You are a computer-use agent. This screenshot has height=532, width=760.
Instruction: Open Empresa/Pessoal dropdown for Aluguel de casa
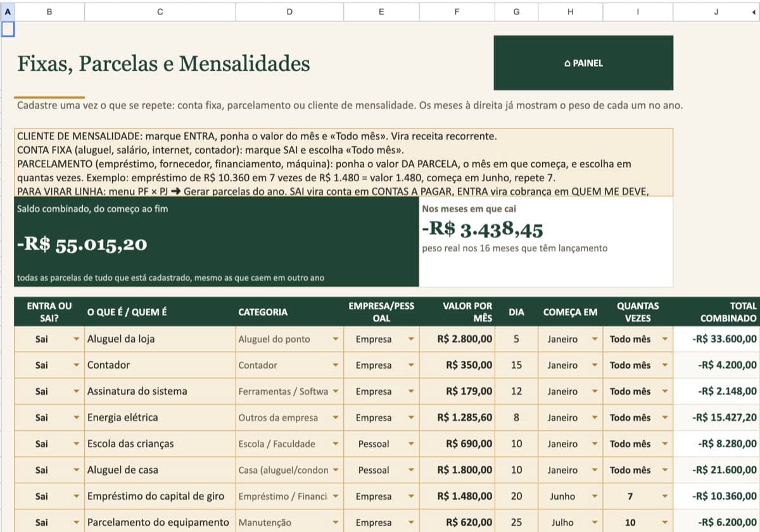coord(411,471)
